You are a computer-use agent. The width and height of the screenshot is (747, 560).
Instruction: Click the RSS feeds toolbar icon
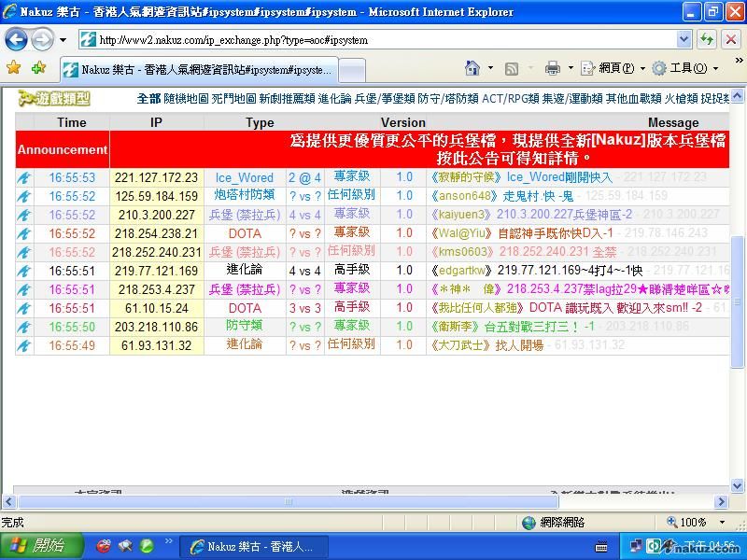(512, 68)
